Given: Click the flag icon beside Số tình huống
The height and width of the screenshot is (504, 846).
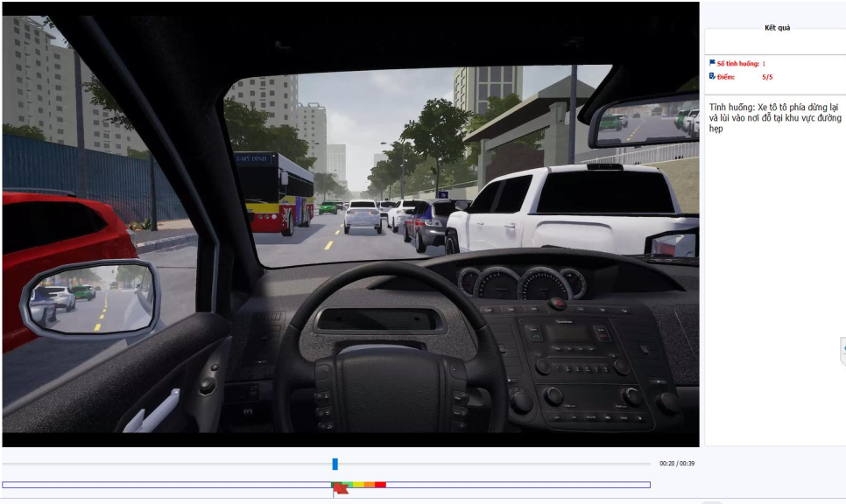Looking at the screenshot, I should pos(712,63).
